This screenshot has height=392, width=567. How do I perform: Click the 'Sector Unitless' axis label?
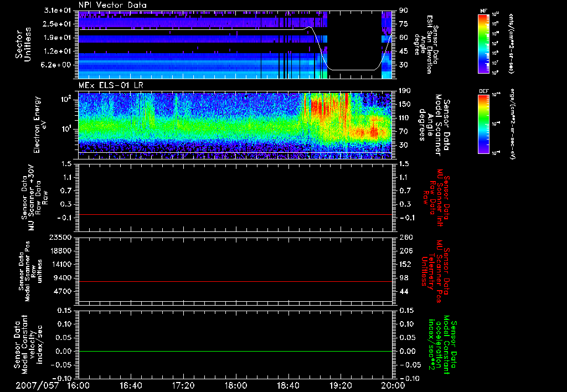click(x=23, y=44)
